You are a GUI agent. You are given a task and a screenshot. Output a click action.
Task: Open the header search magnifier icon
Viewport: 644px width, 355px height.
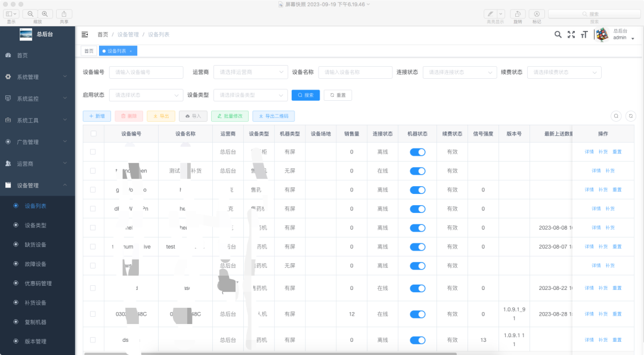(x=558, y=35)
